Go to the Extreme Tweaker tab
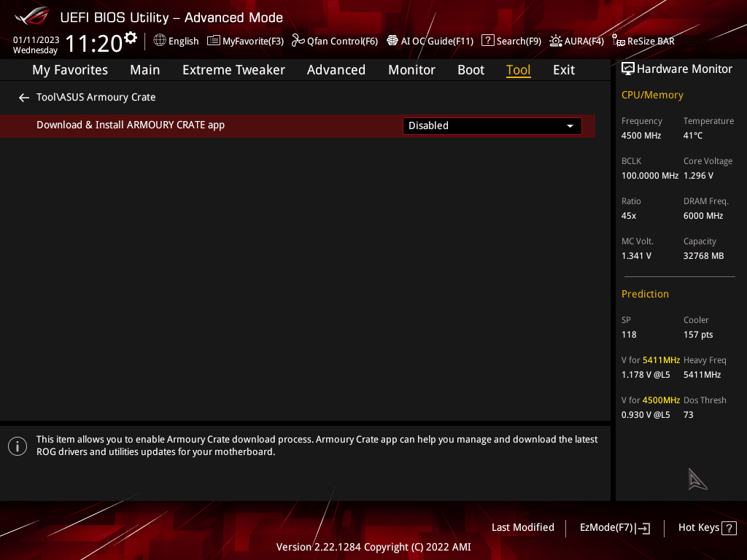This screenshot has width=747, height=560. pos(233,70)
